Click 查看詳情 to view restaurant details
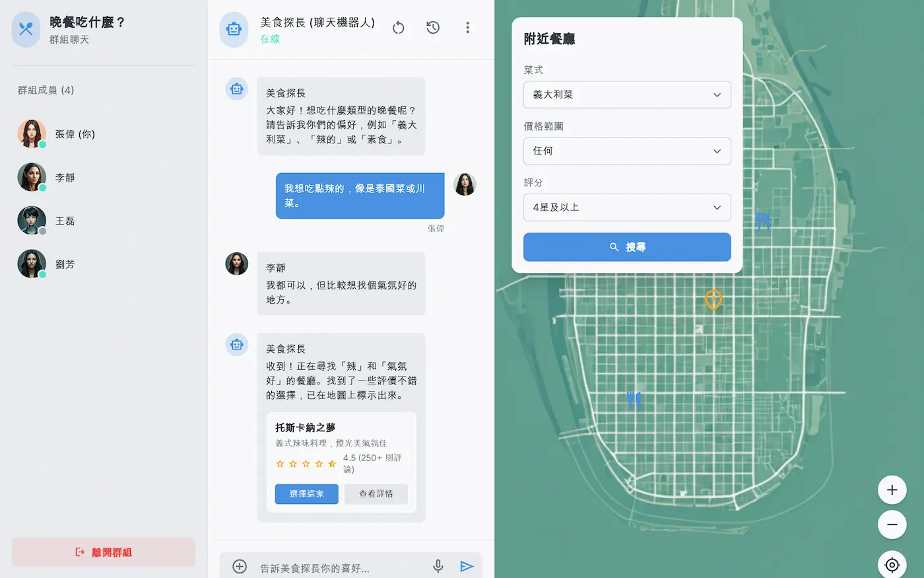The height and width of the screenshot is (578, 924). [376, 494]
